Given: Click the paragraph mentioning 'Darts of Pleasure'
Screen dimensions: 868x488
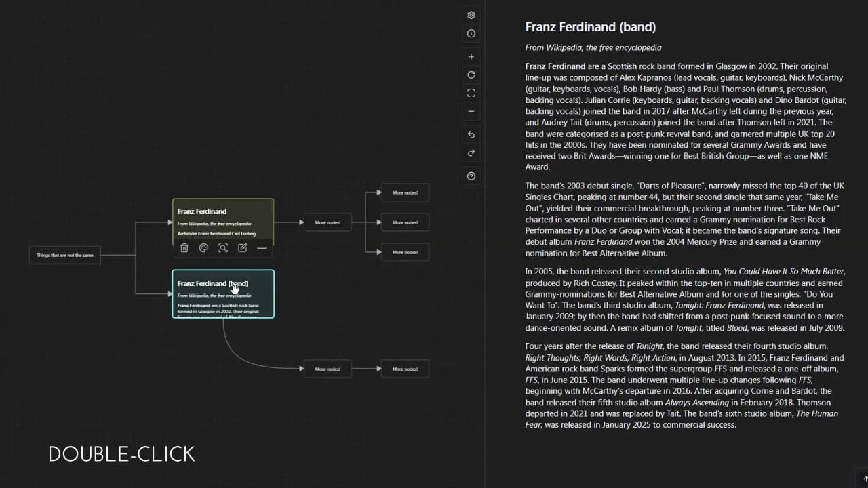Looking at the screenshot, I should (685, 220).
